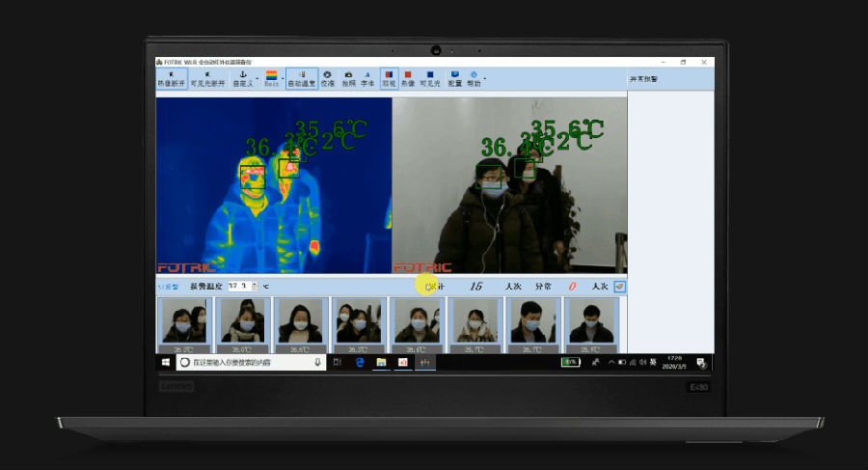This screenshot has width=868, height=470.
Task: Toggle 自动温宽 auto temperature span
Action: (x=302, y=79)
